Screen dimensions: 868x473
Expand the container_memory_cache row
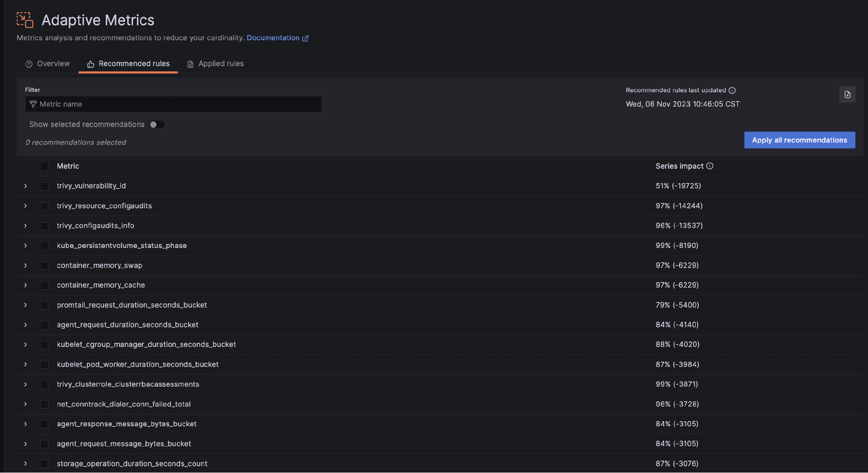pos(26,285)
